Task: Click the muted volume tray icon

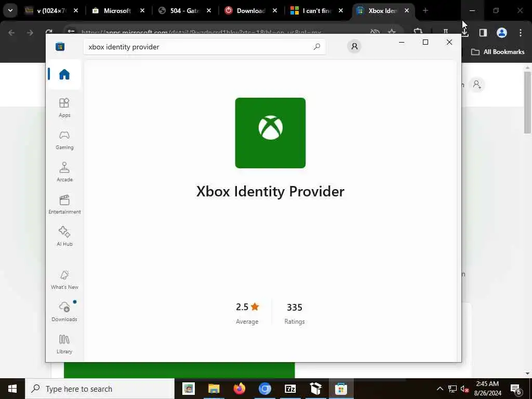Action: tap(465, 389)
